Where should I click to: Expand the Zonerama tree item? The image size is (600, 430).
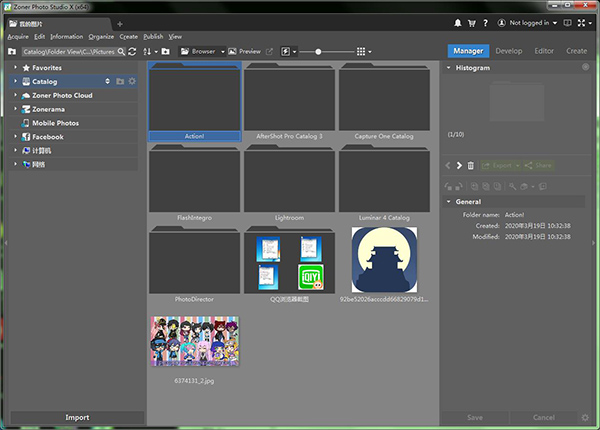click(15, 109)
